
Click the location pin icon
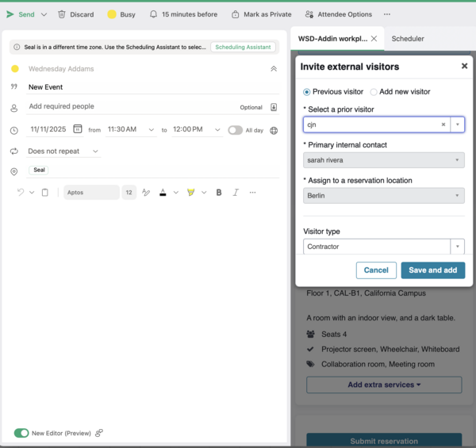14,171
